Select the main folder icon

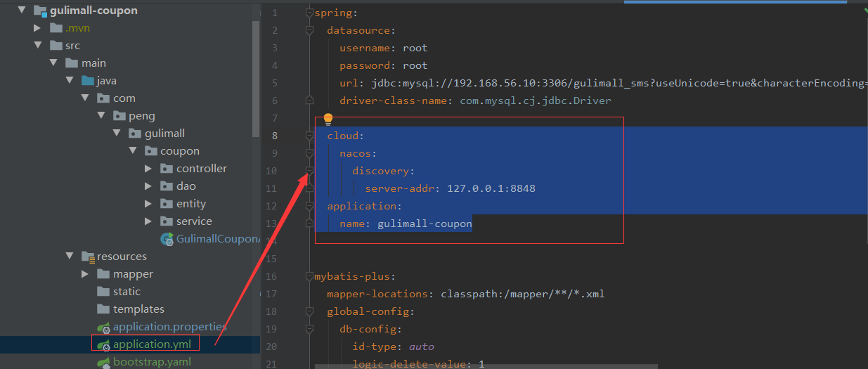(x=72, y=63)
